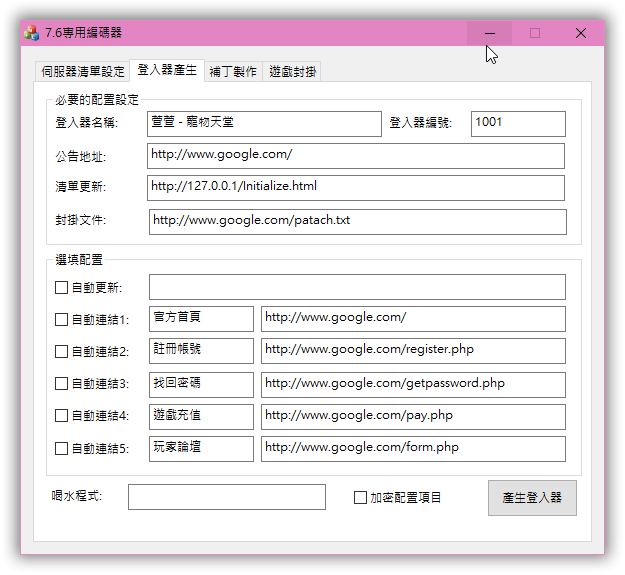Check the 加密配置項目 checkbox

pos(360,497)
